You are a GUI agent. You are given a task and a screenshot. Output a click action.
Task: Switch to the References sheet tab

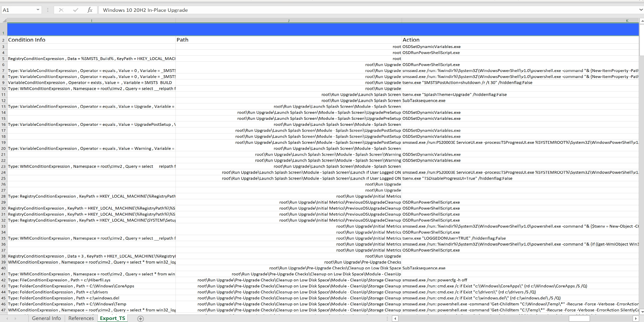(x=81, y=318)
